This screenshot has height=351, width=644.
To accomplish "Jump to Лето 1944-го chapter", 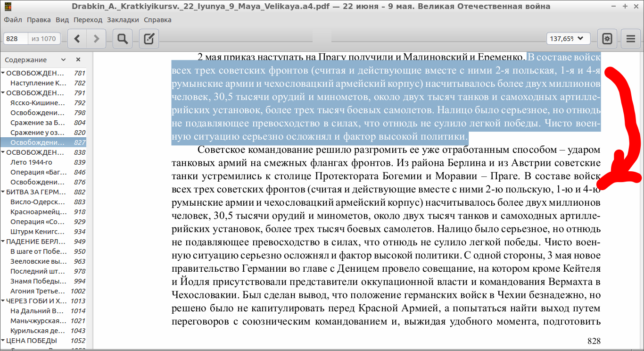I will (x=31, y=162).
